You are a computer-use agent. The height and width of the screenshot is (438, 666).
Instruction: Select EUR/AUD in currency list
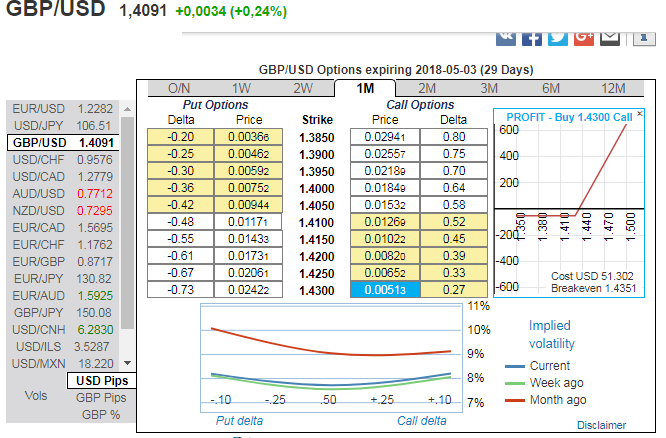63,296
